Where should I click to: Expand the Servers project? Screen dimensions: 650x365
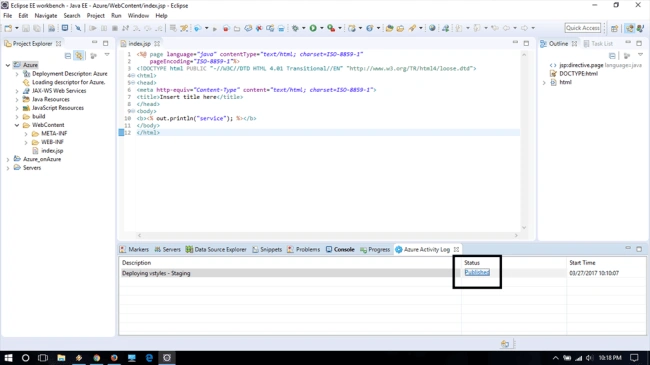click(x=8, y=168)
